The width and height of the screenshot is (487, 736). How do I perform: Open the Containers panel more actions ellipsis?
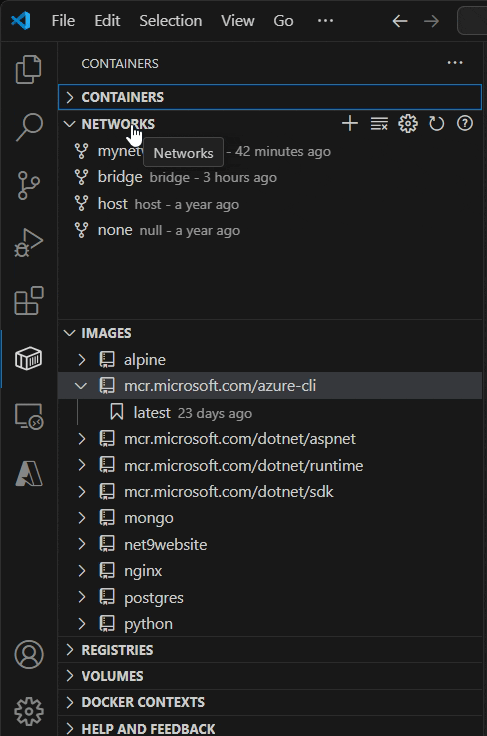pyautogui.click(x=455, y=63)
